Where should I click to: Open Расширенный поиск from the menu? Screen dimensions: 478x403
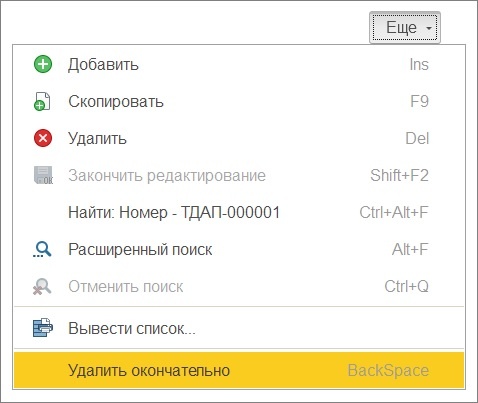(x=239, y=249)
